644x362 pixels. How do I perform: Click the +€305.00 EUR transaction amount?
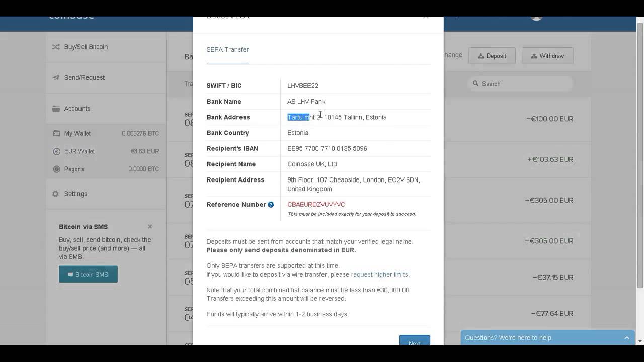tap(549, 241)
